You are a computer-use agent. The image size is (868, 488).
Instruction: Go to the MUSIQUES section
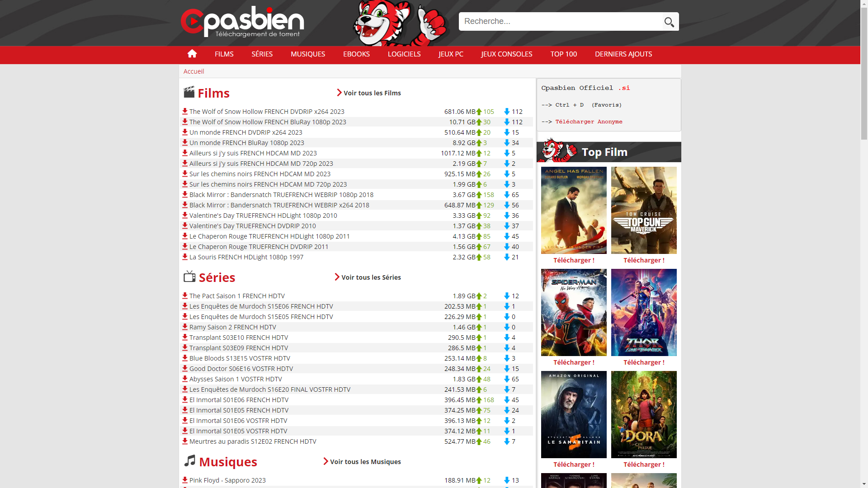point(308,54)
